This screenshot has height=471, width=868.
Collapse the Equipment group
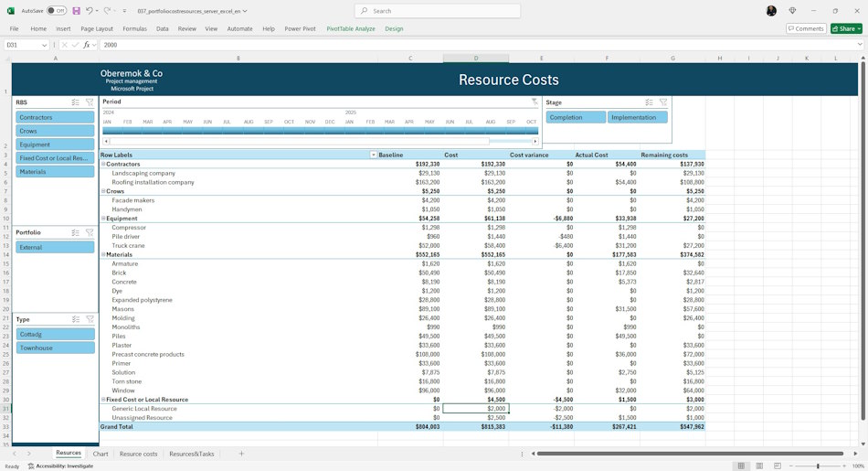[103, 219]
